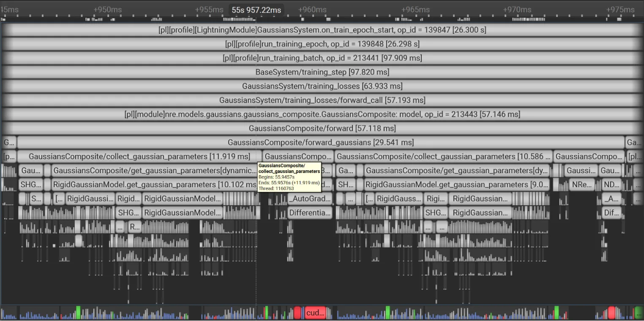Click tooltip line 'Ends: 55.9576s (+11.919 ms)'
This screenshot has width=644, height=321.
pos(289,183)
